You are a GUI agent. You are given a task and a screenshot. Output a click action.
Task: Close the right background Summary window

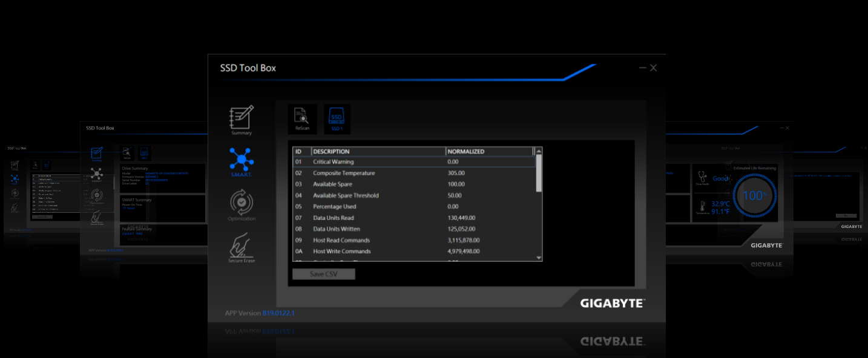[x=787, y=128]
